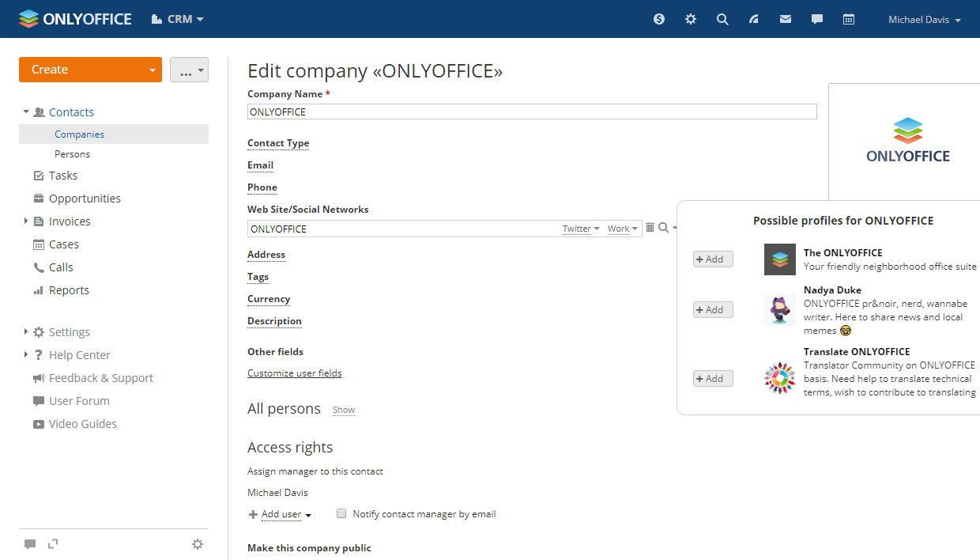
Task: Add The ONLYOFFICE profile
Action: 713,259
